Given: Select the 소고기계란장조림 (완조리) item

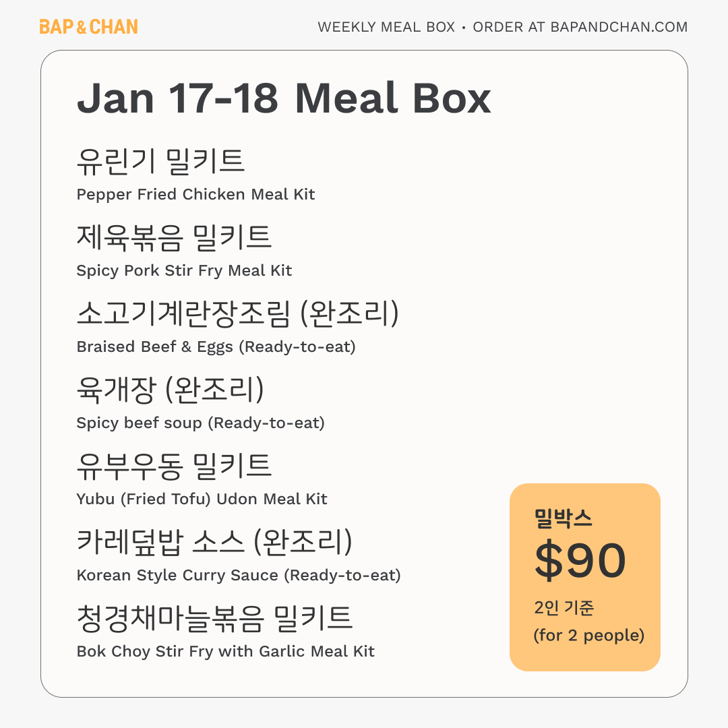Looking at the screenshot, I should pos(238,313).
